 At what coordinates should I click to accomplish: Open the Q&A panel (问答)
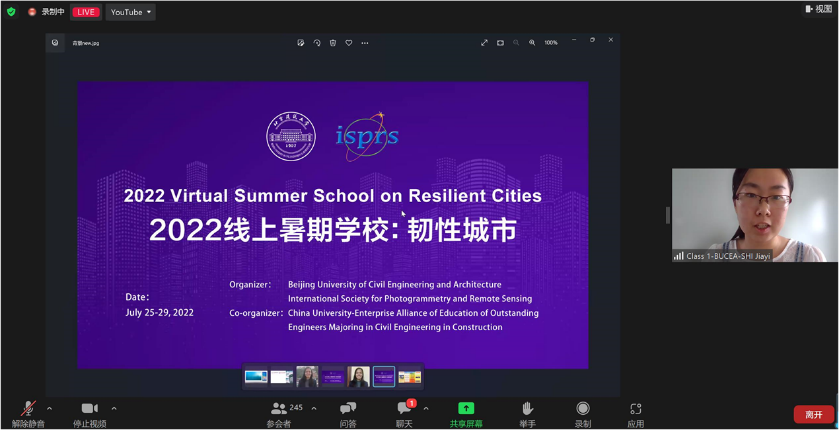click(x=347, y=409)
